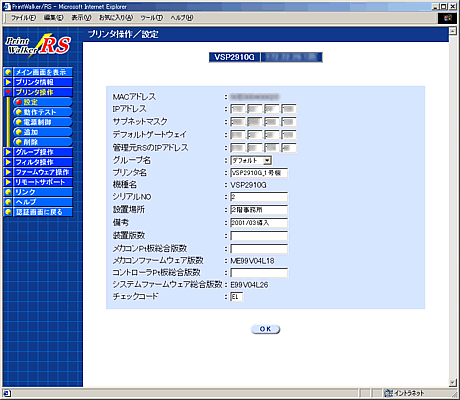This screenshot has width=460, height=400.
Task: Click the yellow bullet beside ヘルプ
Action: [x=8, y=202]
